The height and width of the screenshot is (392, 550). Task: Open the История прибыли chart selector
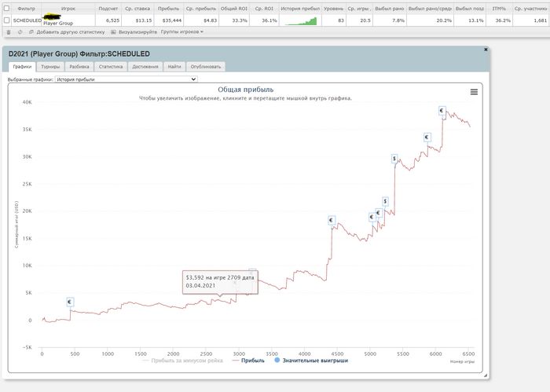tap(126, 79)
